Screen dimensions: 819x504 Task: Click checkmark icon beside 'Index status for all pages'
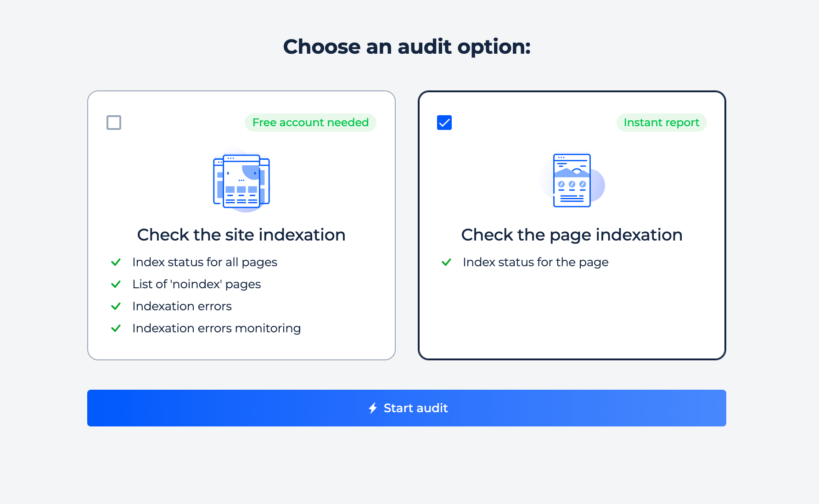(116, 262)
